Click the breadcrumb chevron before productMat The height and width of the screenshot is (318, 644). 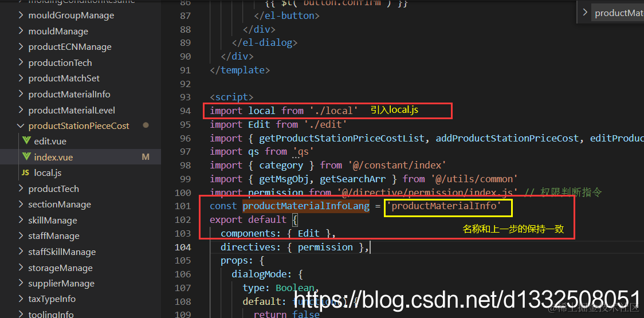[585, 13]
